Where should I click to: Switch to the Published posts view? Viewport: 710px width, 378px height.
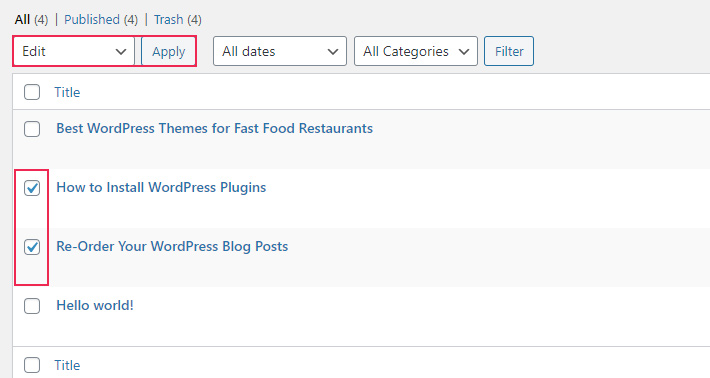pos(91,19)
